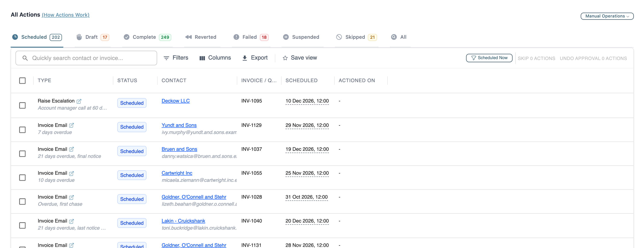644x248 pixels.
Task: Open the Cartwright Inc contact
Action: [177, 173]
